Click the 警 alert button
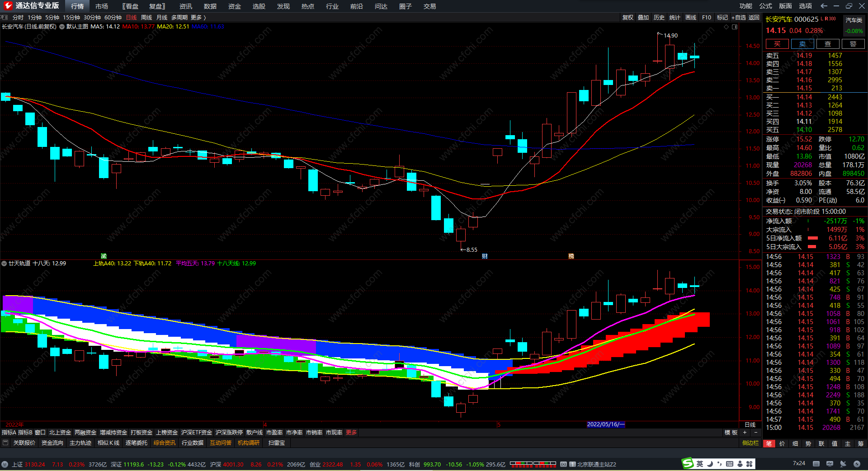 [x=853, y=44]
